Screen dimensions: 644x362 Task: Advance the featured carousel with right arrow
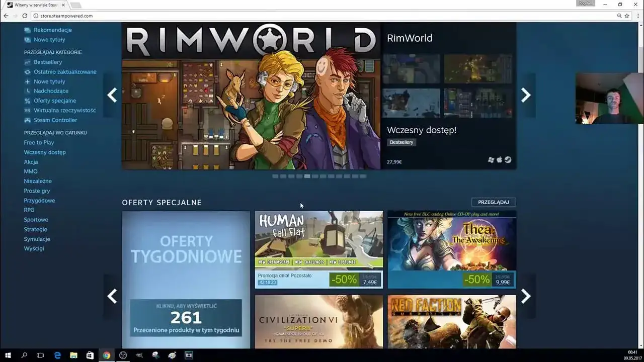(x=526, y=95)
